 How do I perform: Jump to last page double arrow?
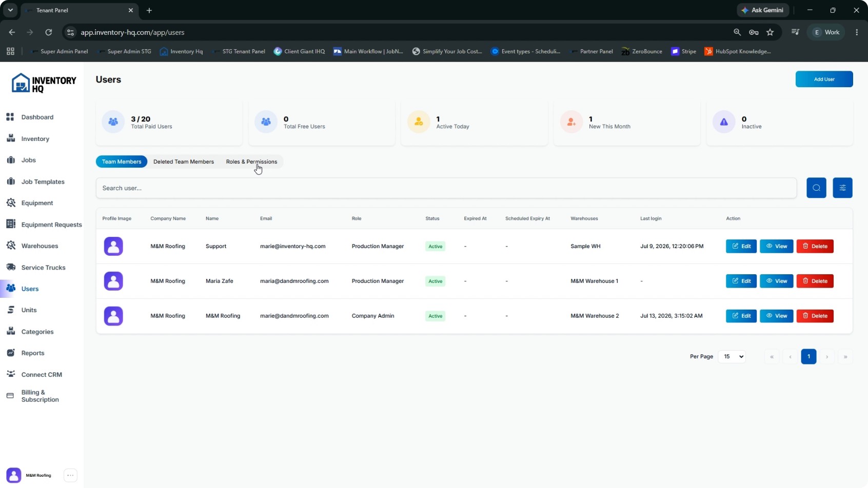pos(845,356)
